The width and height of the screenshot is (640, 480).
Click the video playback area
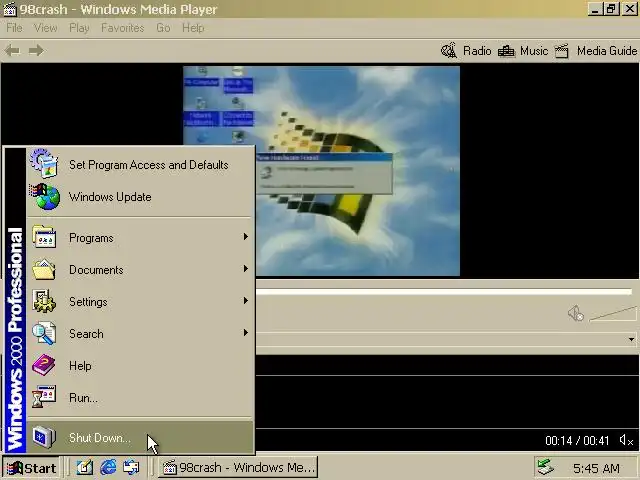coord(321,171)
